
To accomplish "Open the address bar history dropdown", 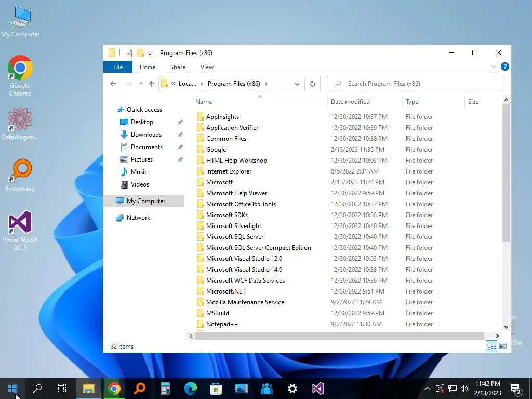I will click(x=297, y=84).
